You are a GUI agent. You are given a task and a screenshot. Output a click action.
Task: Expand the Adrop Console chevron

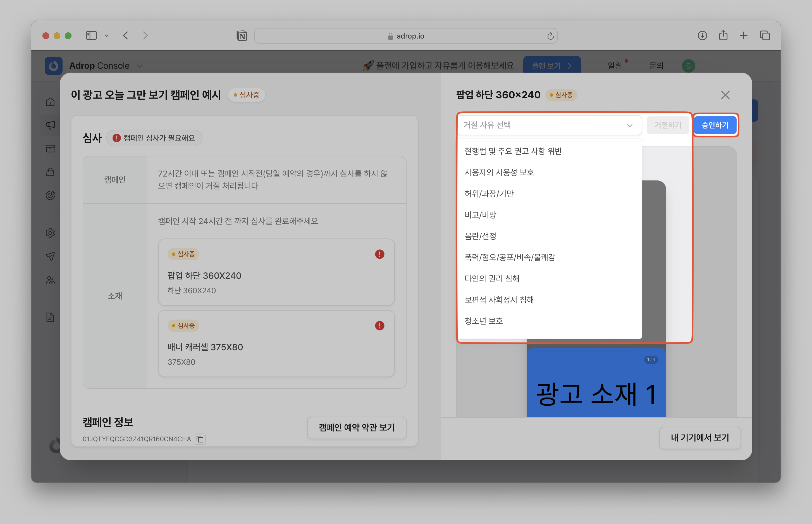pos(139,66)
